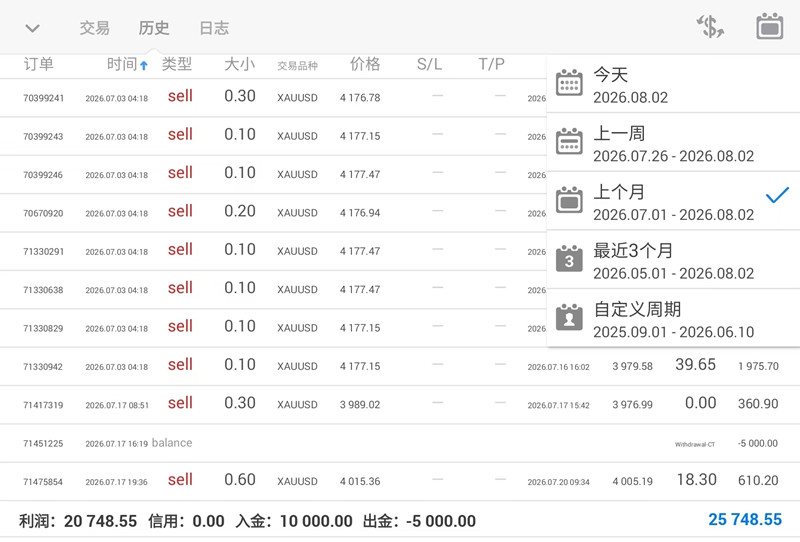Collapse the panel with the top-left chevron
800x542 pixels.
tap(33, 28)
